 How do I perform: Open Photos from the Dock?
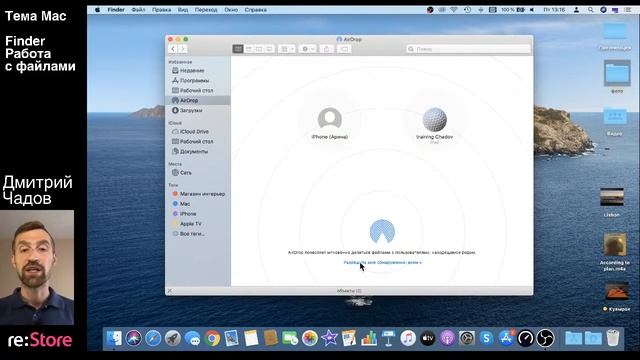tap(310, 338)
